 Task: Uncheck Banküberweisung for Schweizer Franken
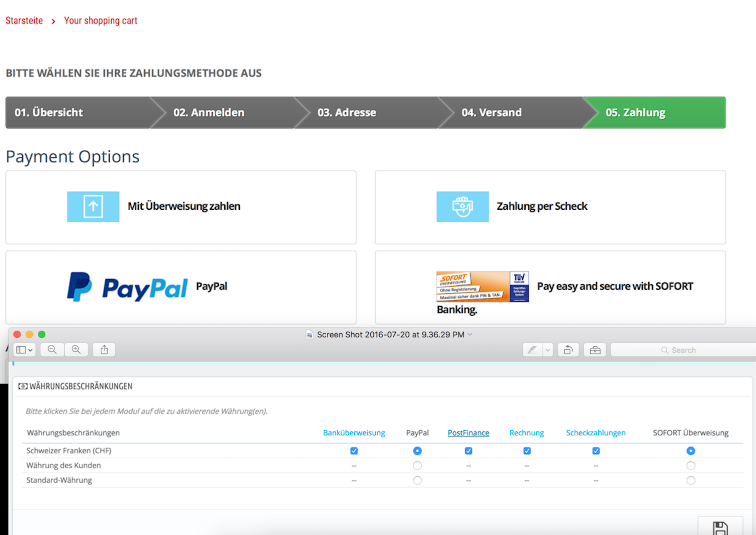point(354,451)
